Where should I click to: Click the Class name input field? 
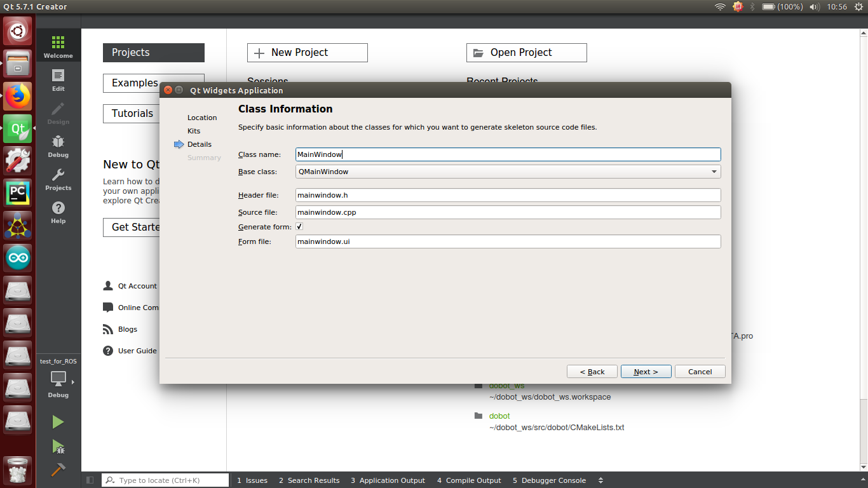click(x=508, y=154)
